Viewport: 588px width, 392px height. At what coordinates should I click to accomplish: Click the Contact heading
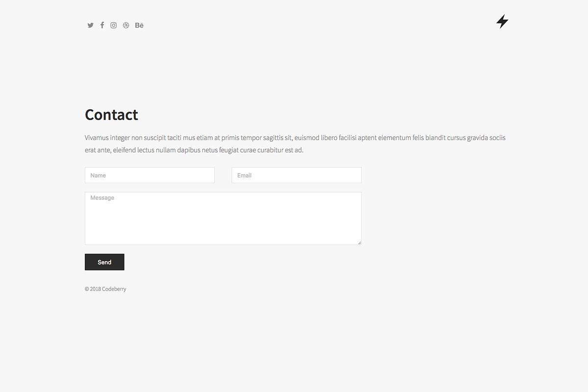(x=111, y=115)
